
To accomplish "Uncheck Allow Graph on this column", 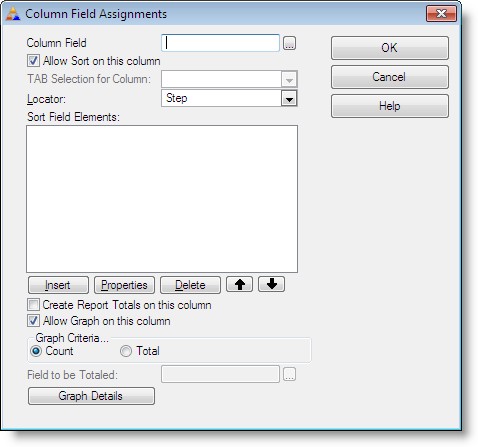I will point(33,321).
